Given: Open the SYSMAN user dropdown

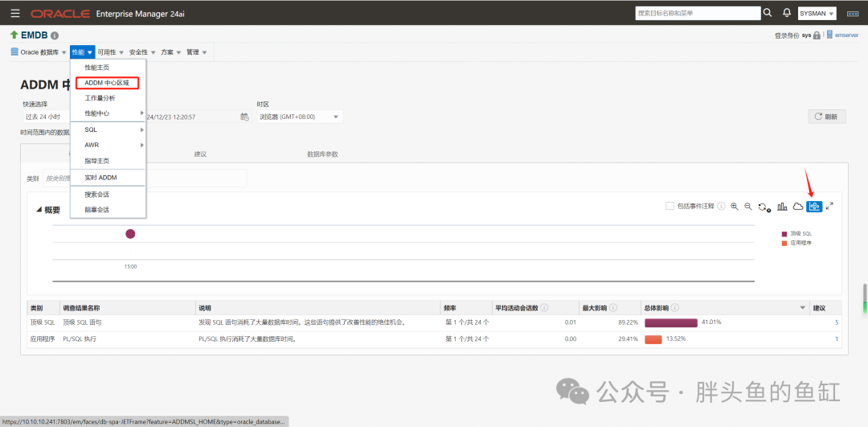Looking at the screenshot, I should [817, 14].
